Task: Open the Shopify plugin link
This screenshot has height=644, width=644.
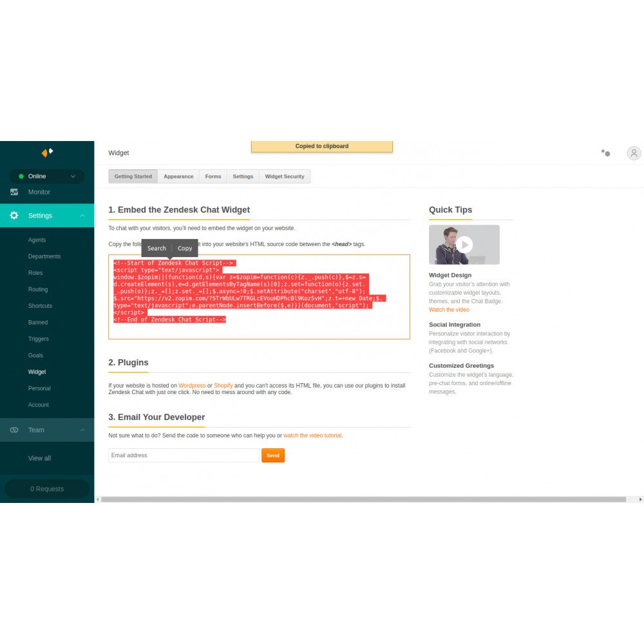Action: click(223, 385)
